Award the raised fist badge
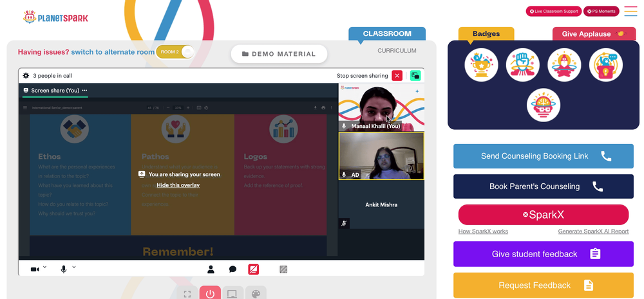Viewport: 644px width, 299px height. tap(523, 65)
